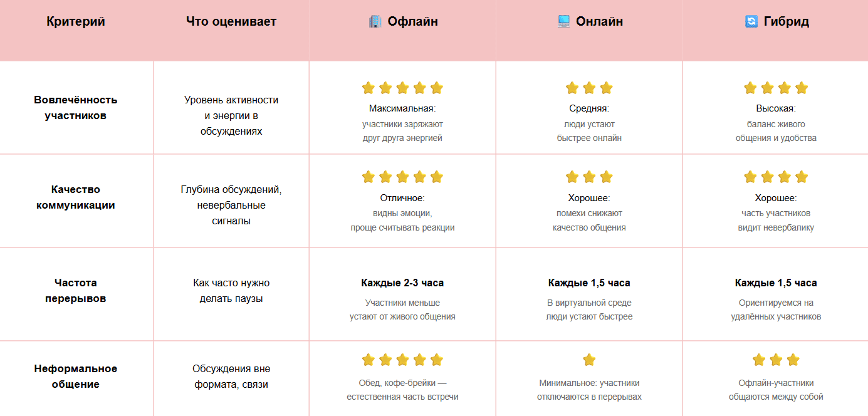Click the single star in Неформальное общение row
This screenshot has height=416, width=868.
coord(589,360)
